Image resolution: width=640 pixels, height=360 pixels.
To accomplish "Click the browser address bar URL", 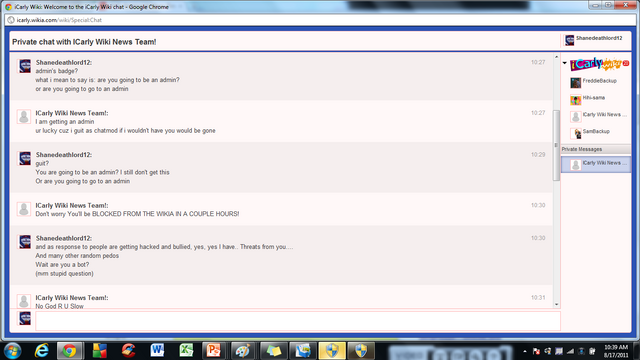I will click(59, 20).
